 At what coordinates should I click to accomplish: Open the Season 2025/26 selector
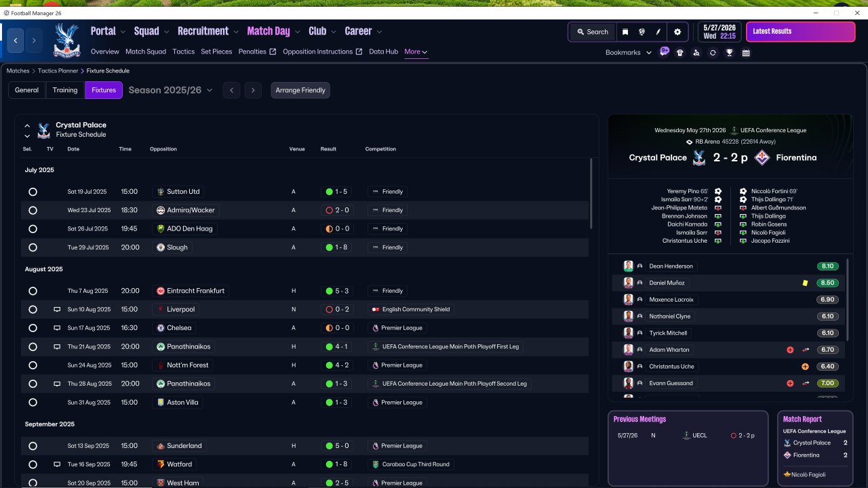tap(170, 90)
